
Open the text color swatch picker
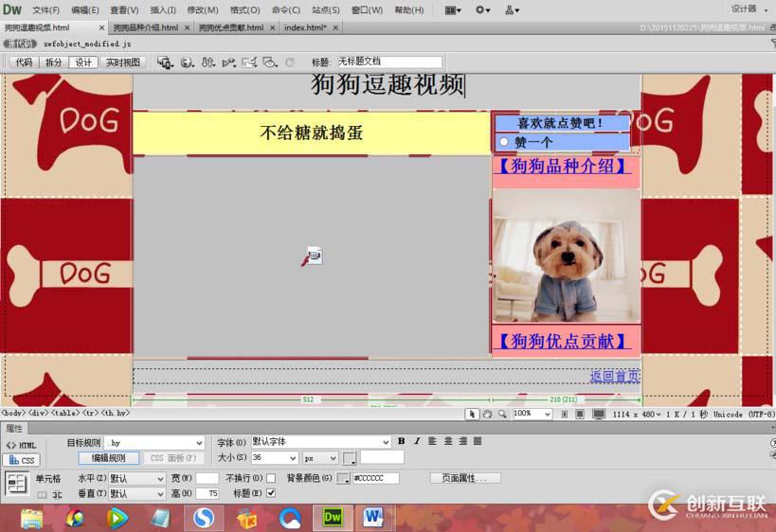pyautogui.click(x=350, y=458)
